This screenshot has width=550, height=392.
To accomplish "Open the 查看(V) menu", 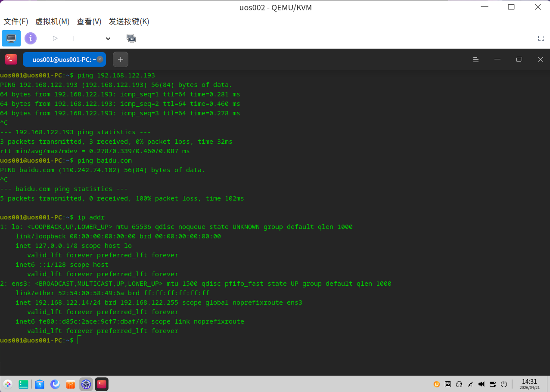I will tap(89, 22).
